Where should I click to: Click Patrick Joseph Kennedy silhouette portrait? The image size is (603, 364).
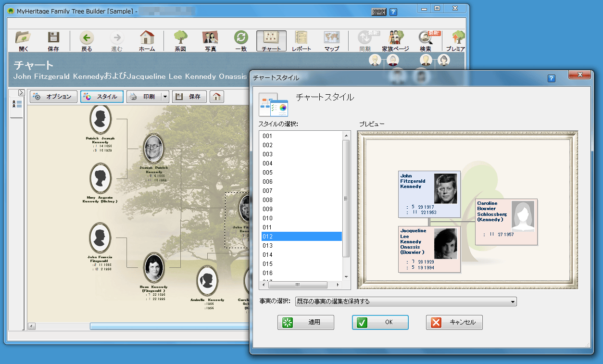(100, 119)
